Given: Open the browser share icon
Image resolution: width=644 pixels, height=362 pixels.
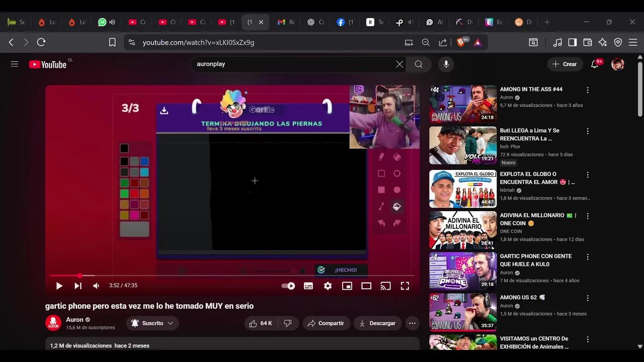Looking at the screenshot, I should pos(443,43).
